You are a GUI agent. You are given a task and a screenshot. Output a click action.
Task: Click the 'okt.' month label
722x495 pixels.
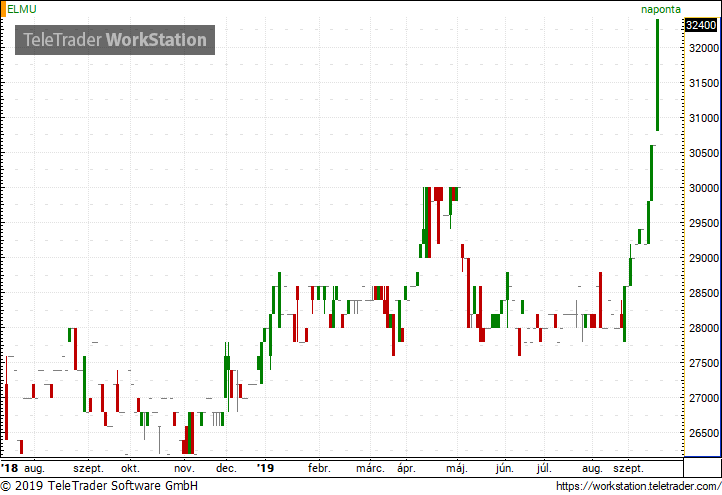[130, 469]
